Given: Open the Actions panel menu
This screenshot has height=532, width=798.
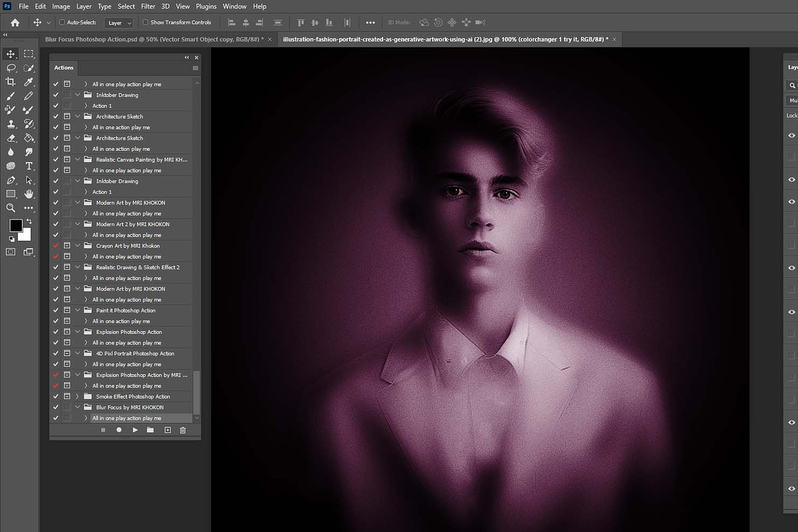Looking at the screenshot, I should tap(196, 68).
